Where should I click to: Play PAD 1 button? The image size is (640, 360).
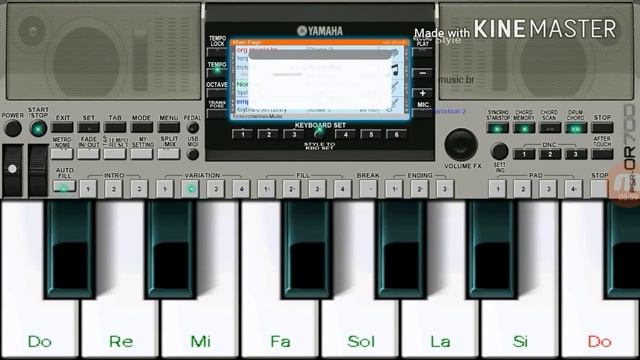click(497, 189)
